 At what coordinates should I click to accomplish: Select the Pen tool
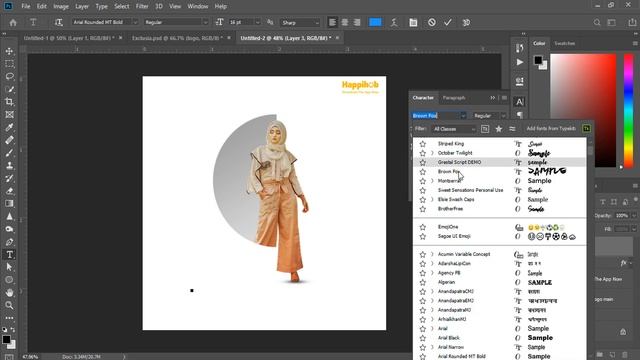[9, 242]
